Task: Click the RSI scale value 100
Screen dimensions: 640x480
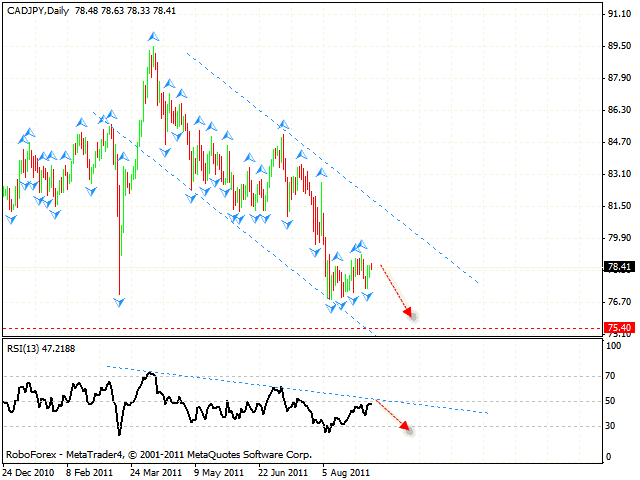Action: click(613, 346)
